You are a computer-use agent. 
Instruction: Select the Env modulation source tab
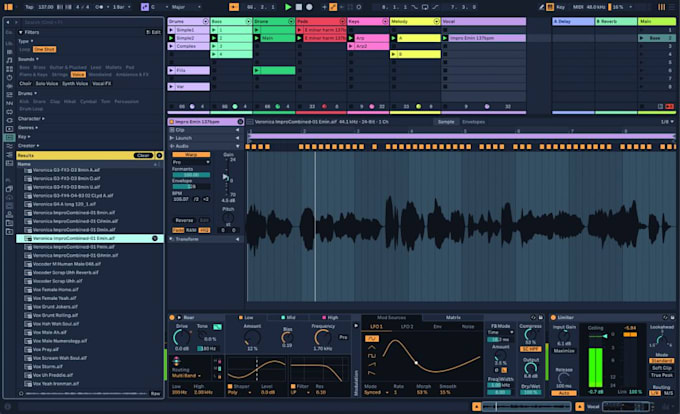438,326
